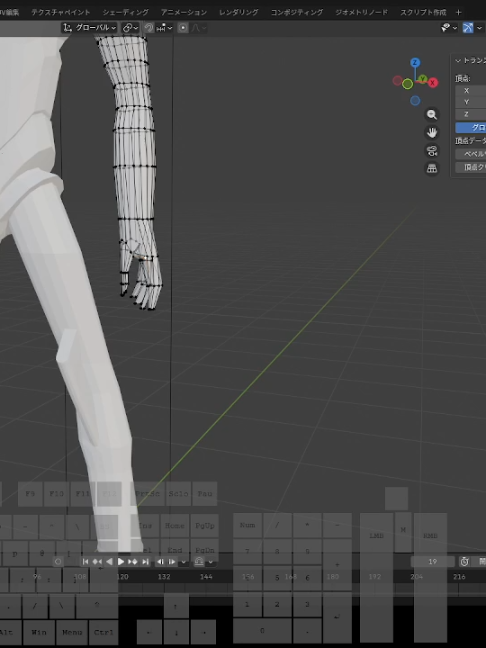Click the hand pan view icon
The height and width of the screenshot is (648, 486).
tap(432, 133)
